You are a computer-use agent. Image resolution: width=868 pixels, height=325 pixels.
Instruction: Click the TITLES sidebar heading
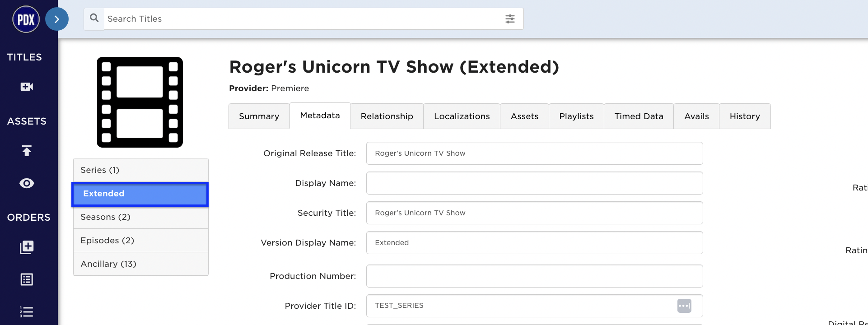[x=24, y=57]
